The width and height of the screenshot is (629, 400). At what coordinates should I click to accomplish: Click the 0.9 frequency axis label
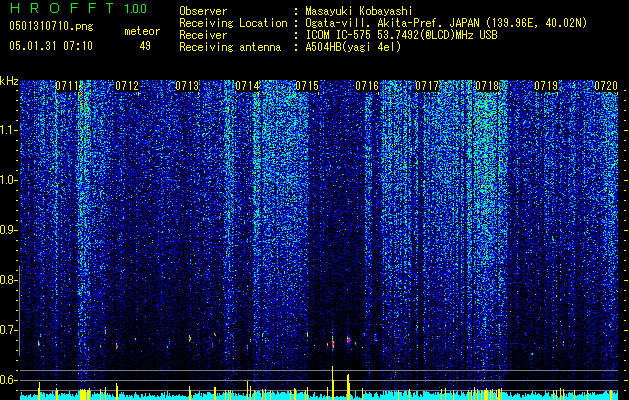pos(6,230)
